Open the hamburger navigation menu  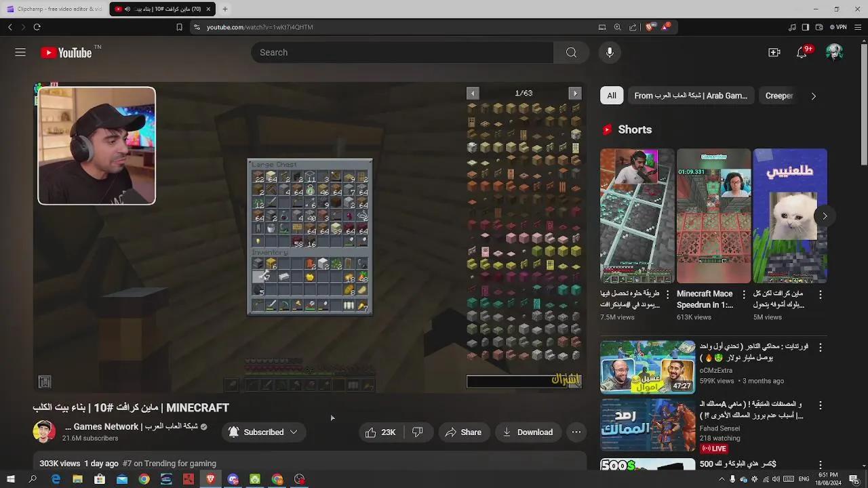pyautogui.click(x=20, y=52)
